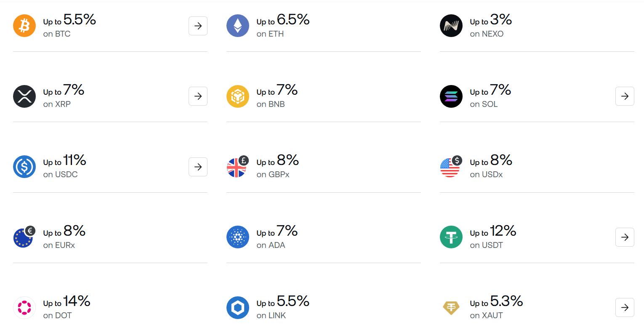The height and width of the screenshot is (330, 644).
Task: Select the Chainlink LINK icon
Action: coord(238,307)
